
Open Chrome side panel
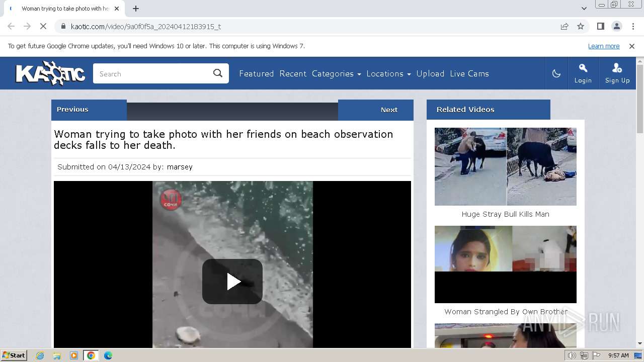point(600,26)
